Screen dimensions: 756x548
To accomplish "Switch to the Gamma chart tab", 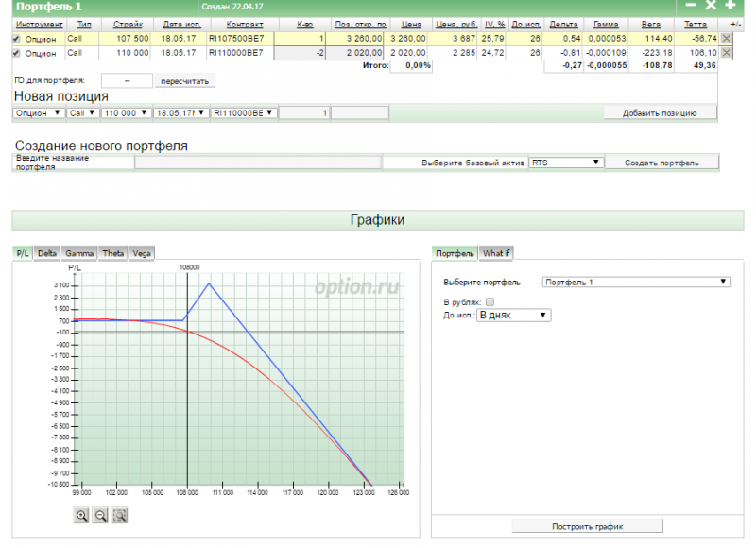I will coord(79,253).
